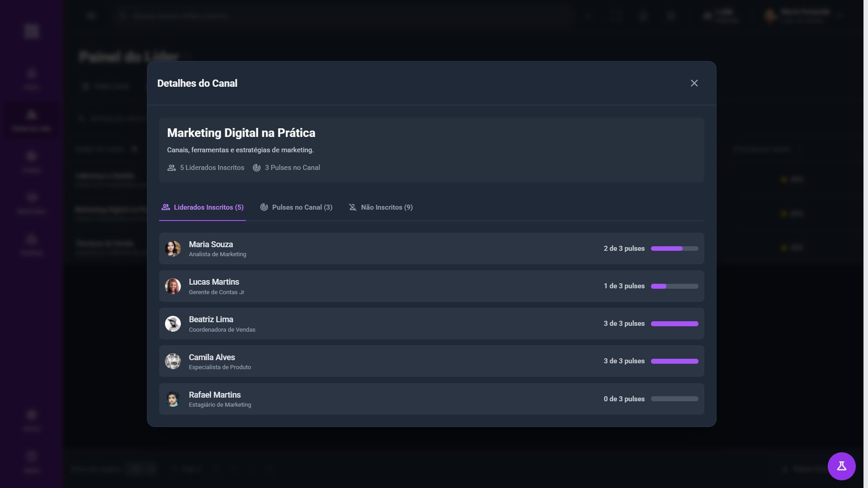Click Maria Souza's avatar

point(173,249)
